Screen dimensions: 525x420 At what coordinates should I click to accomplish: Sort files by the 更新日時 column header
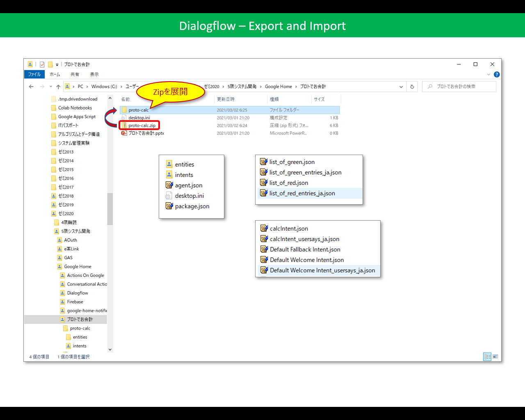[x=226, y=99]
